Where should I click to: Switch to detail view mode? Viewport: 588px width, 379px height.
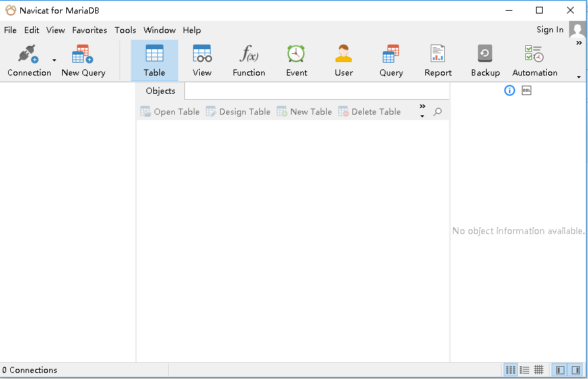pos(539,370)
